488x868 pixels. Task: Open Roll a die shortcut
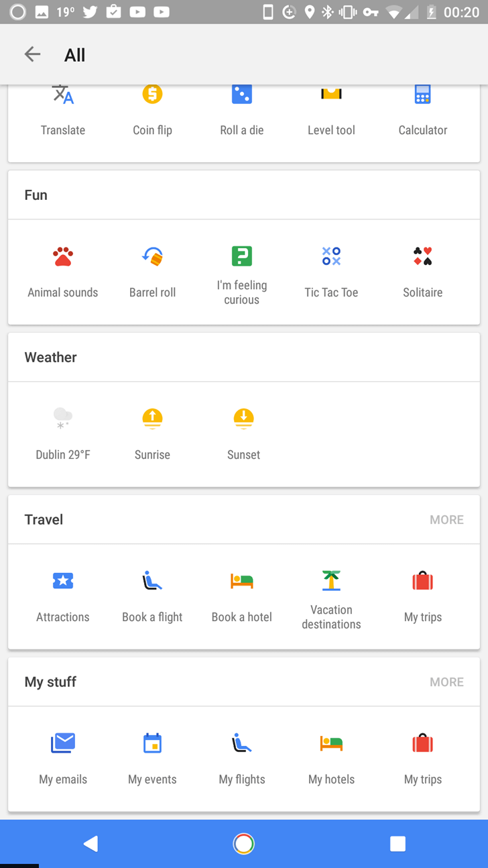pyautogui.click(x=242, y=111)
